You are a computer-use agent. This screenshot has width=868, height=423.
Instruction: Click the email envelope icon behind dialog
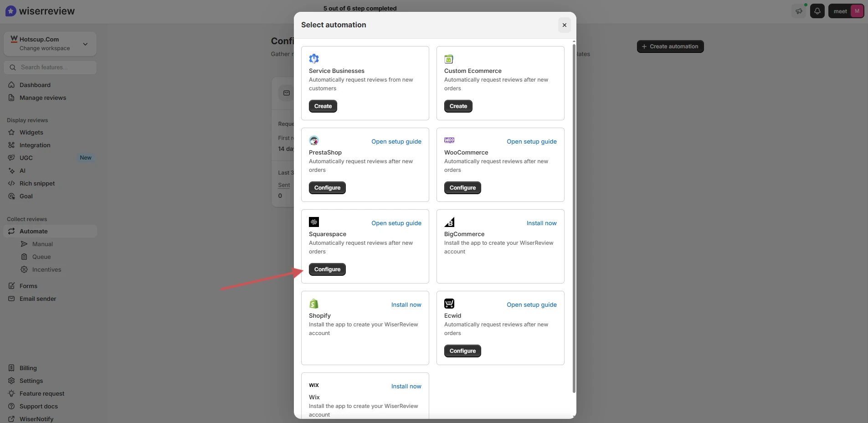287,93
